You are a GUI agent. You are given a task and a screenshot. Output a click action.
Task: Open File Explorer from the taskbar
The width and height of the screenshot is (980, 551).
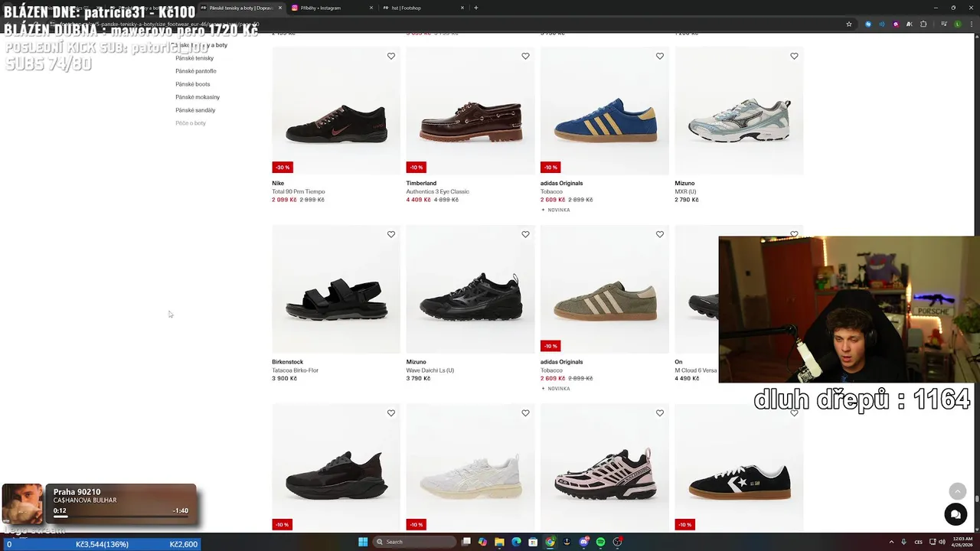tap(499, 542)
